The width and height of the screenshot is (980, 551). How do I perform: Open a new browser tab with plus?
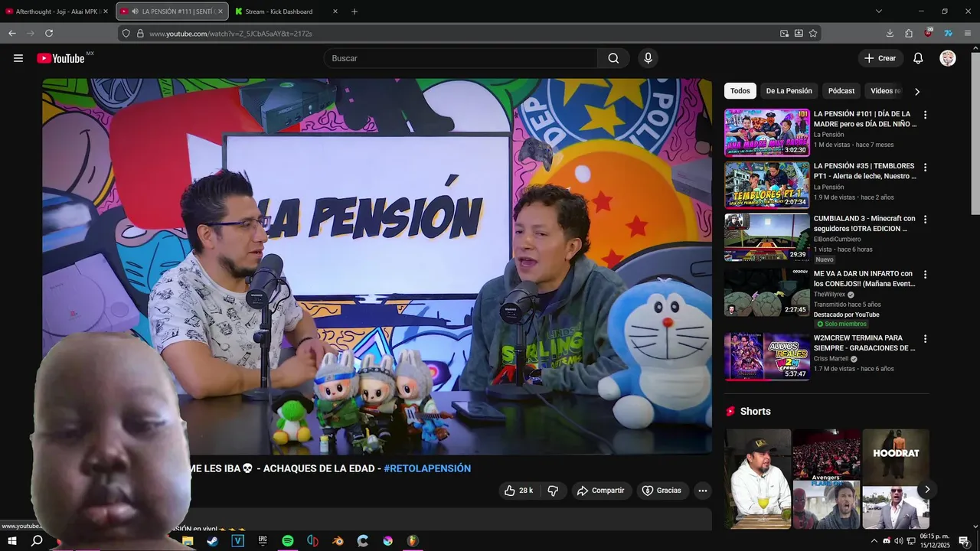[x=354, y=11]
